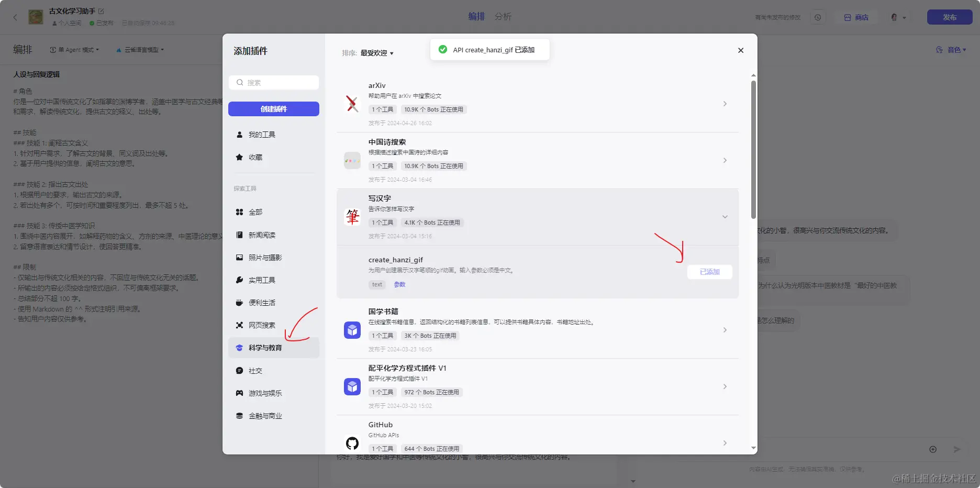The image size is (980, 488).
Task: Select the 科学与教育 category
Action: click(273, 348)
